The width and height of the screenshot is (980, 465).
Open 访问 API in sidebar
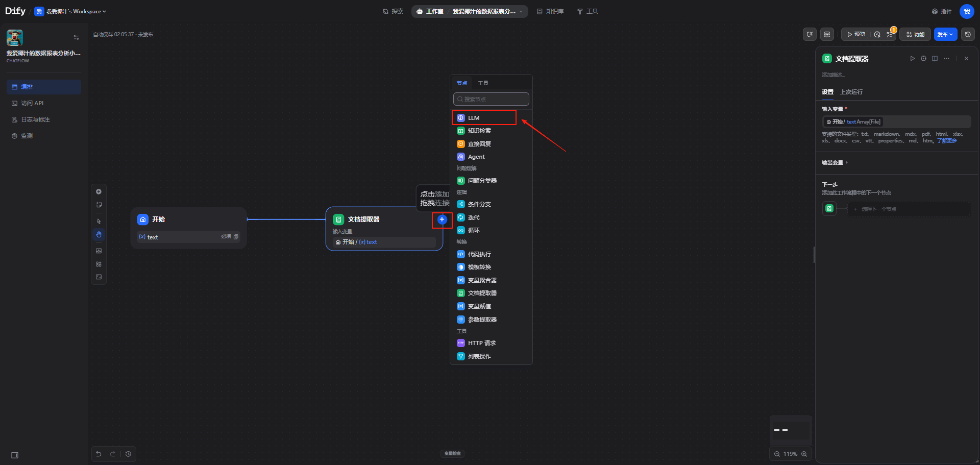44,103
